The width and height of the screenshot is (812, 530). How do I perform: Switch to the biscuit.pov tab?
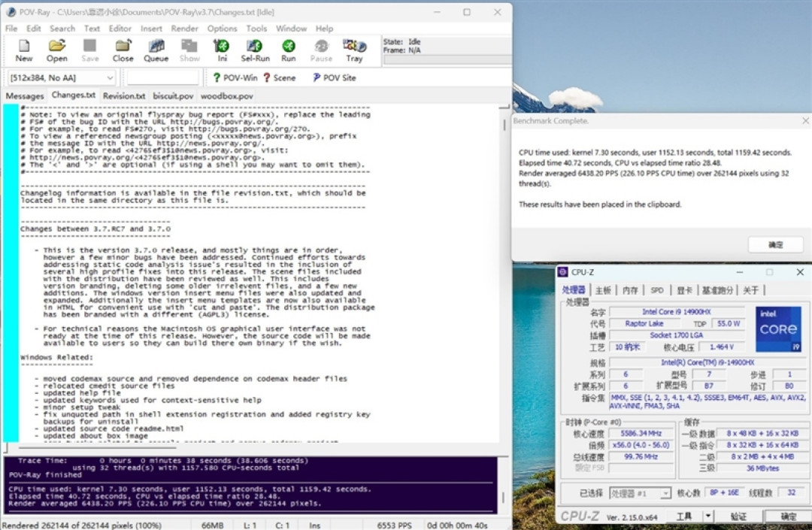click(173, 95)
